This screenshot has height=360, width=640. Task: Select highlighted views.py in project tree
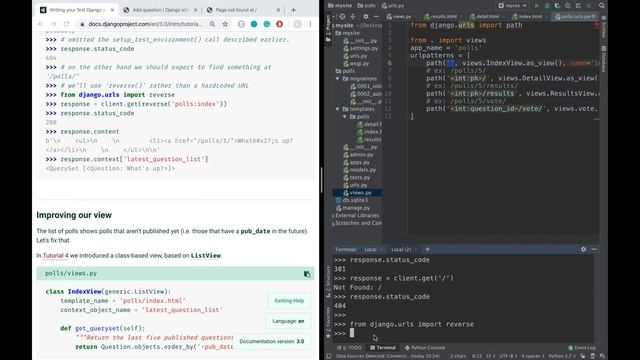(x=358, y=193)
